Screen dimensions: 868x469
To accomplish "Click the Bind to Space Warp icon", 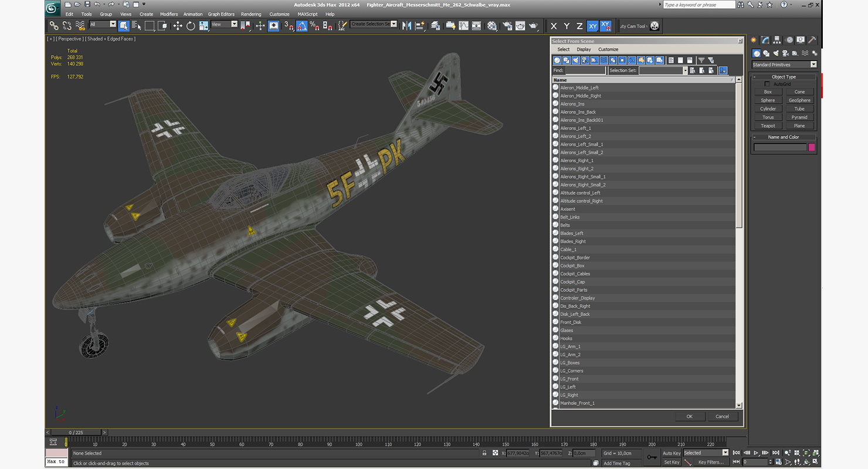I will 80,26.
